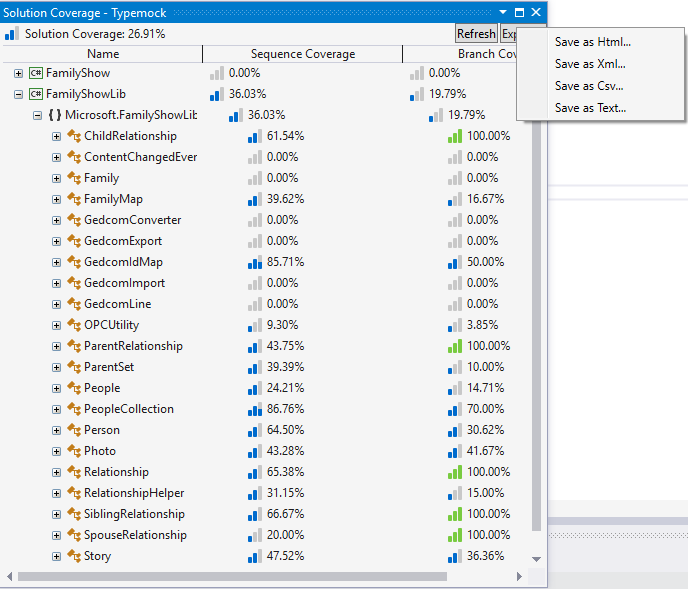Viewport: 688px width, 589px height.
Task: Click the People class icon
Action: [x=74, y=388]
